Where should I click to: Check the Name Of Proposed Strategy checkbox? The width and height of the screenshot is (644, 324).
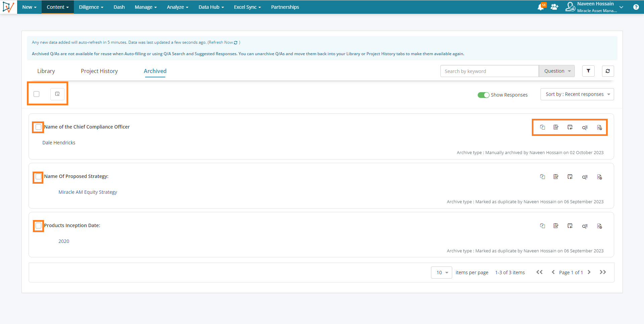[x=39, y=176]
